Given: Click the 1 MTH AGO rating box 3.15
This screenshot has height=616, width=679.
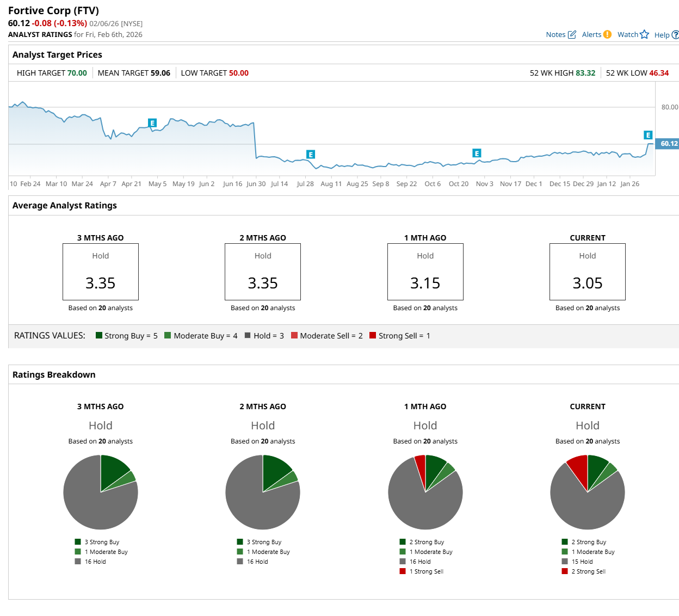Looking at the screenshot, I should coord(425,272).
